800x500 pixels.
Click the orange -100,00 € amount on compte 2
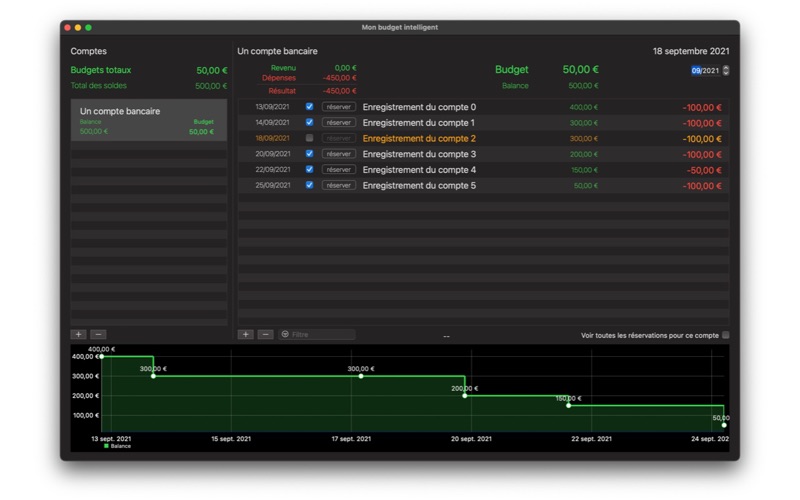click(702, 139)
